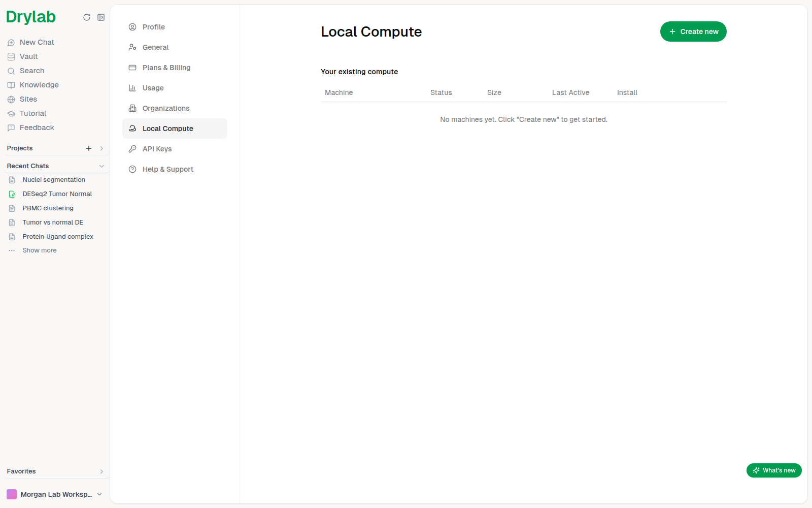
Task: Open the Protein-ligand complex chat
Action: [x=58, y=237]
